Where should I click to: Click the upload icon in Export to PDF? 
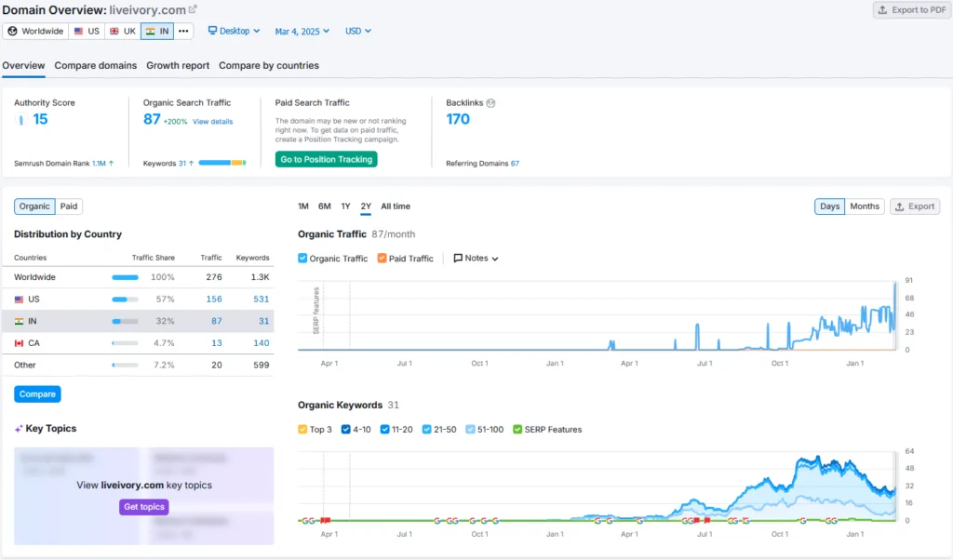point(882,9)
